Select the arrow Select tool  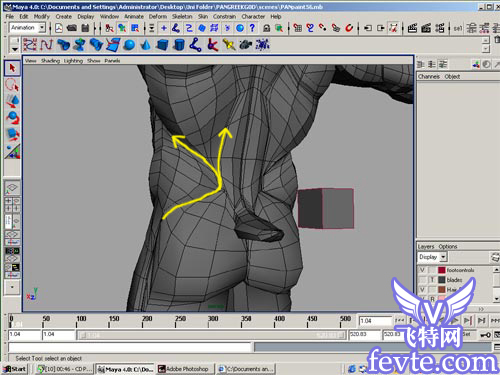(12, 68)
